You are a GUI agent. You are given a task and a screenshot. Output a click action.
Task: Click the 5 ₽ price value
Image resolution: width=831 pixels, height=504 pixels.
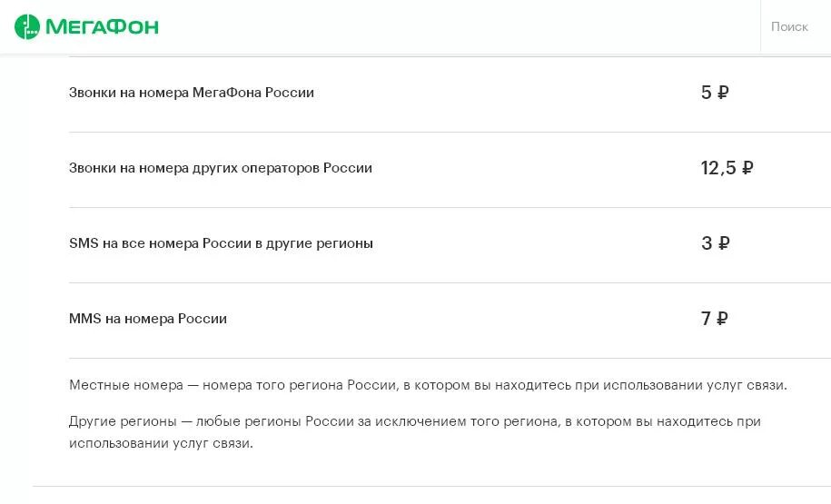[x=714, y=93]
